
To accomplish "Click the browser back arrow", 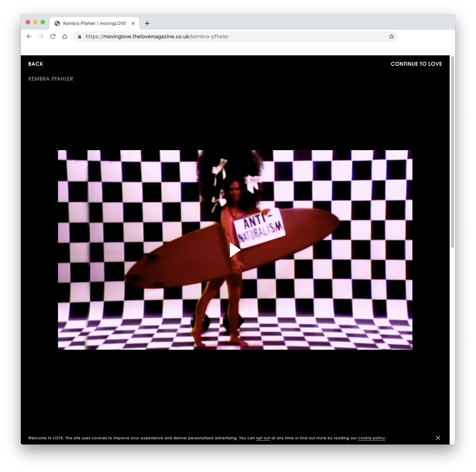I will (29, 36).
